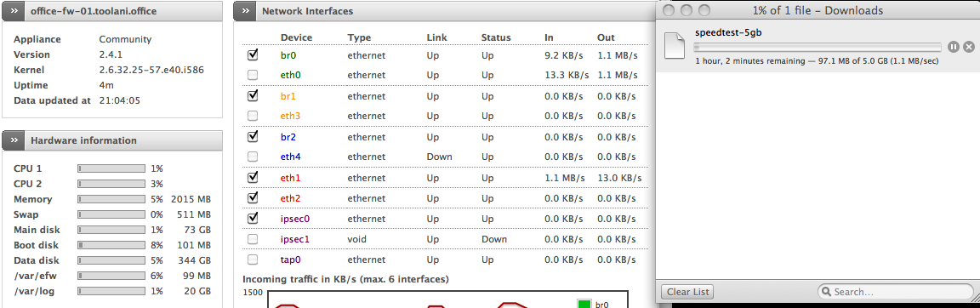Uncheck the br0 interface checkbox
The height and width of the screenshot is (308, 980).
[x=253, y=55]
